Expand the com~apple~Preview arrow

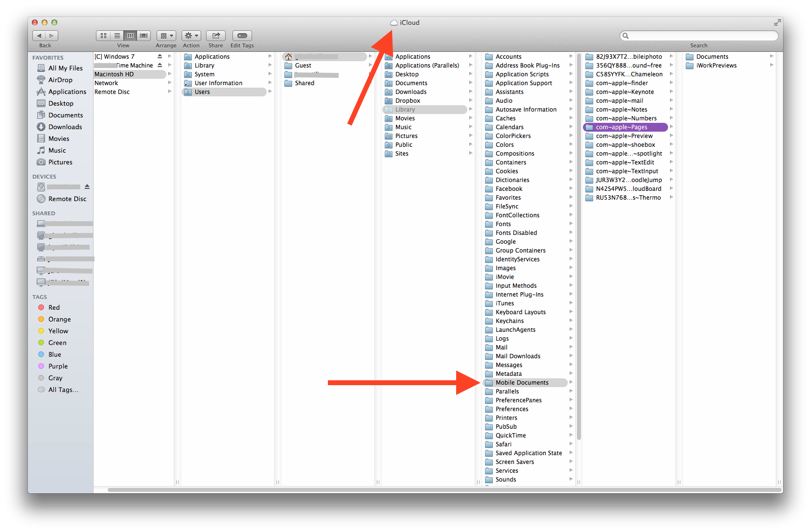(x=671, y=136)
